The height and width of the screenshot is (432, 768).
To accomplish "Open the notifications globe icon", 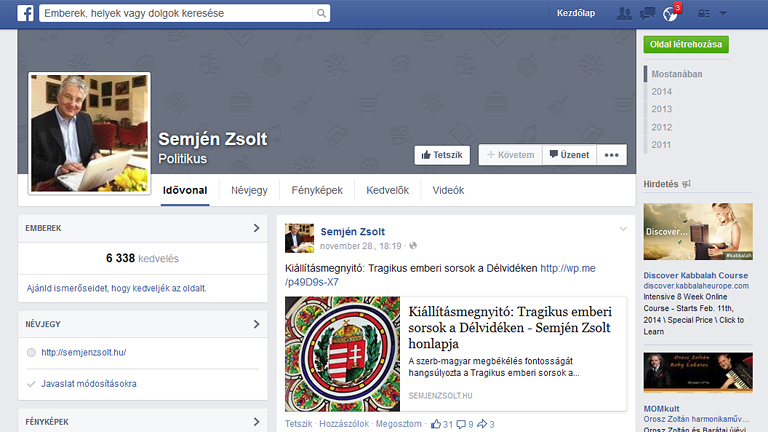I will pos(671,14).
